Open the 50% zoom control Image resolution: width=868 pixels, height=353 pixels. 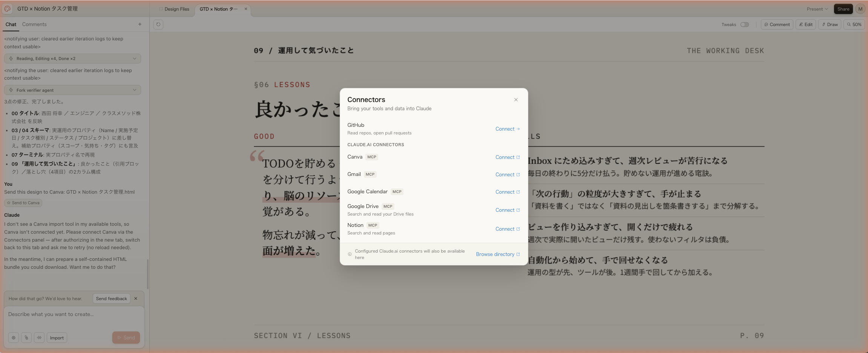854,25
